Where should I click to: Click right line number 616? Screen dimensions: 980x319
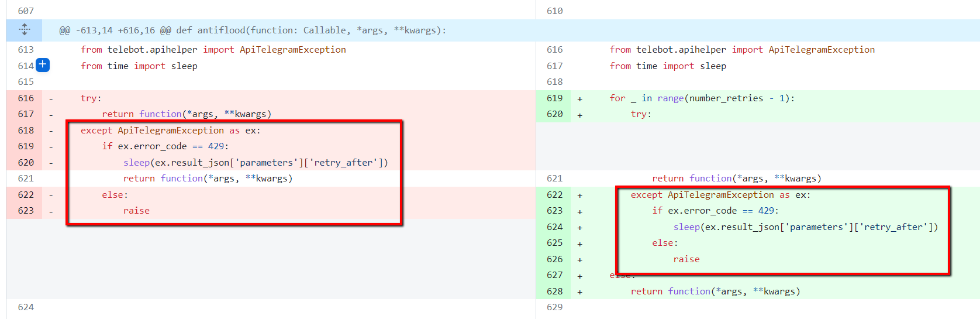click(x=554, y=50)
